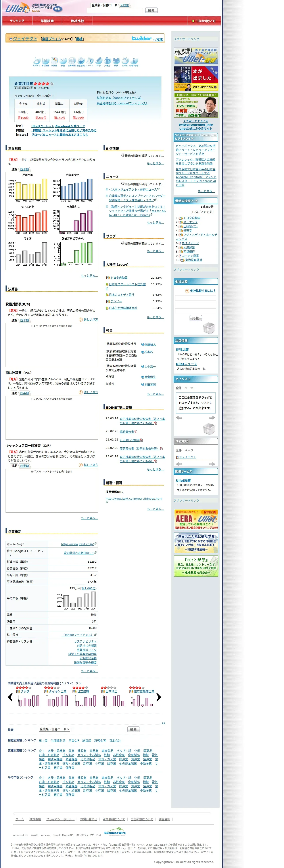Screen dimensions: 284x868
Task: Open デンソー shareholder link
Action: [x=116, y=301]
